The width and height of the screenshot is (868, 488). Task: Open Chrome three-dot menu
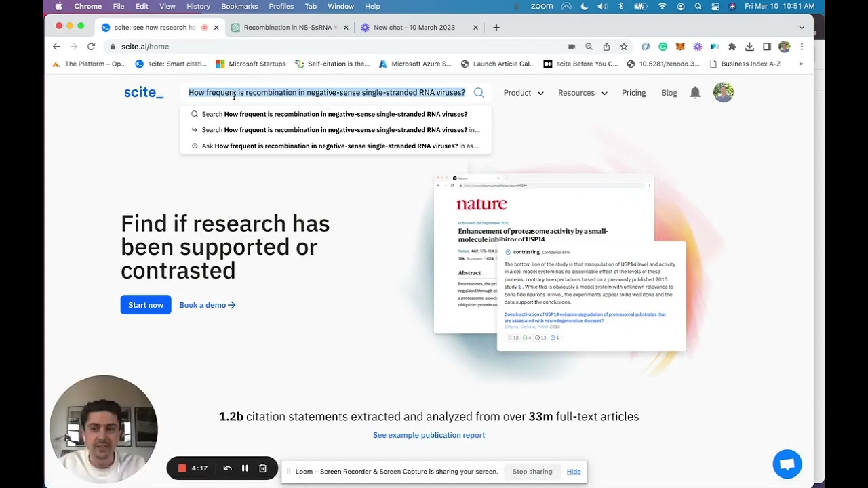tap(802, 47)
